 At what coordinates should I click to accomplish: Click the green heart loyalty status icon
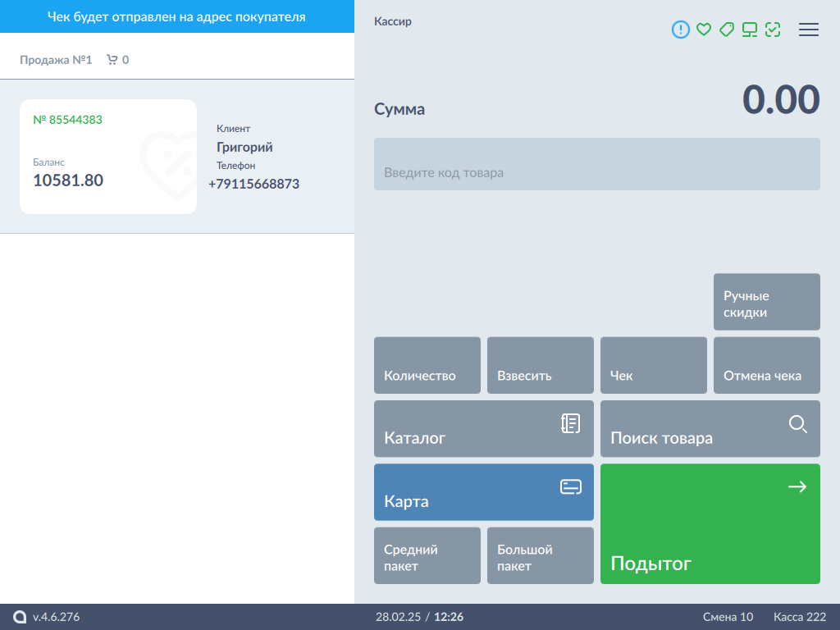[x=703, y=30]
